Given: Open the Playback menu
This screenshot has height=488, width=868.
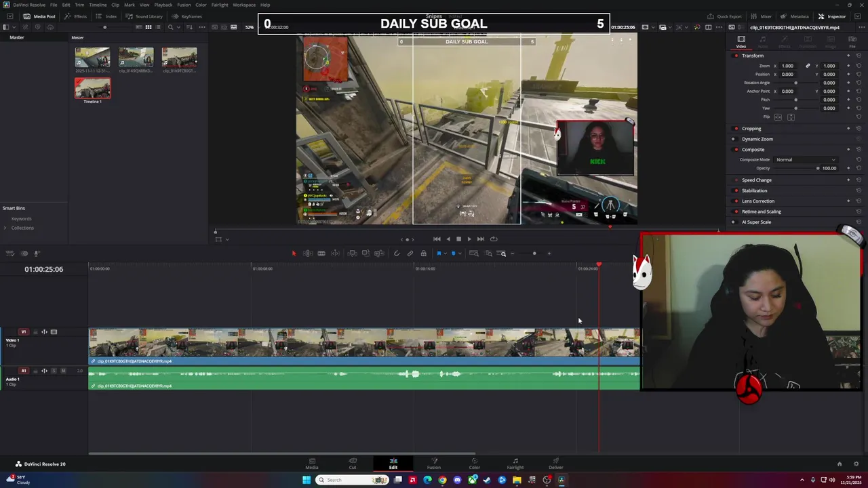Looking at the screenshot, I should click(163, 5).
